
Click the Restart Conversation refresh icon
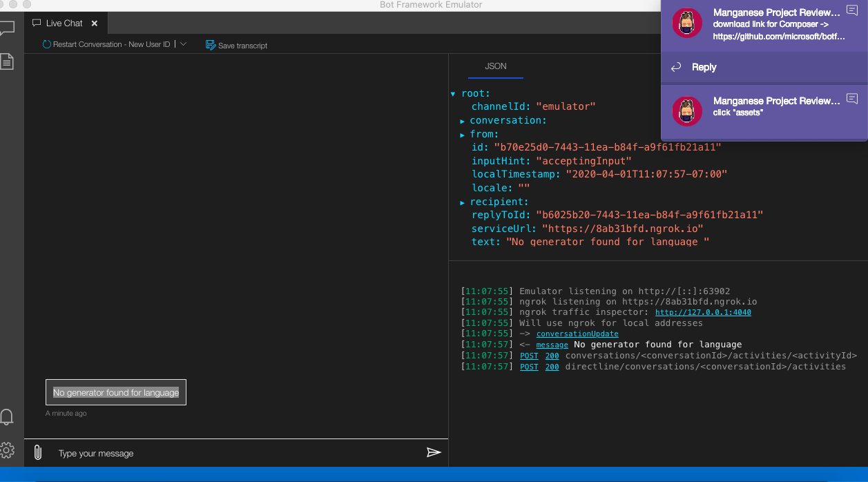click(47, 44)
